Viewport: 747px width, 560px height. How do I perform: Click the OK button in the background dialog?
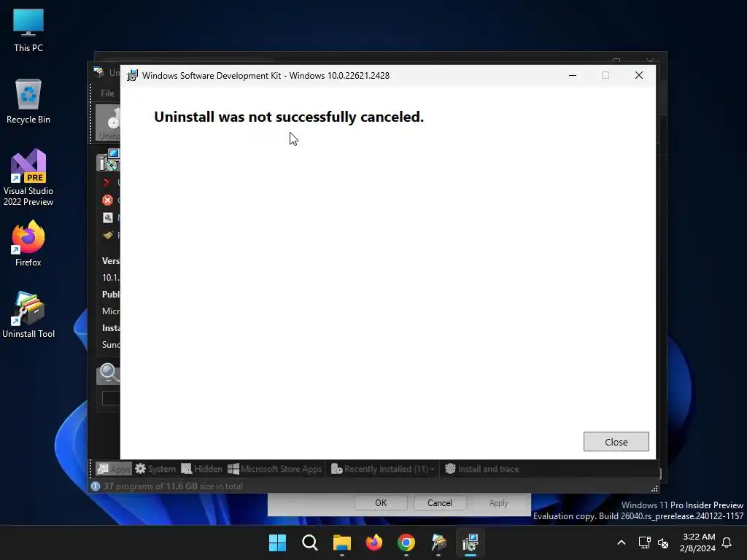(x=381, y=503)
